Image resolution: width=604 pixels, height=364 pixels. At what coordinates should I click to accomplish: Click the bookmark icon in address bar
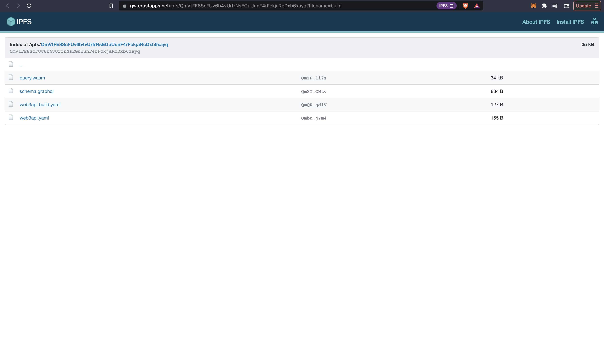(x=111, y=6)
